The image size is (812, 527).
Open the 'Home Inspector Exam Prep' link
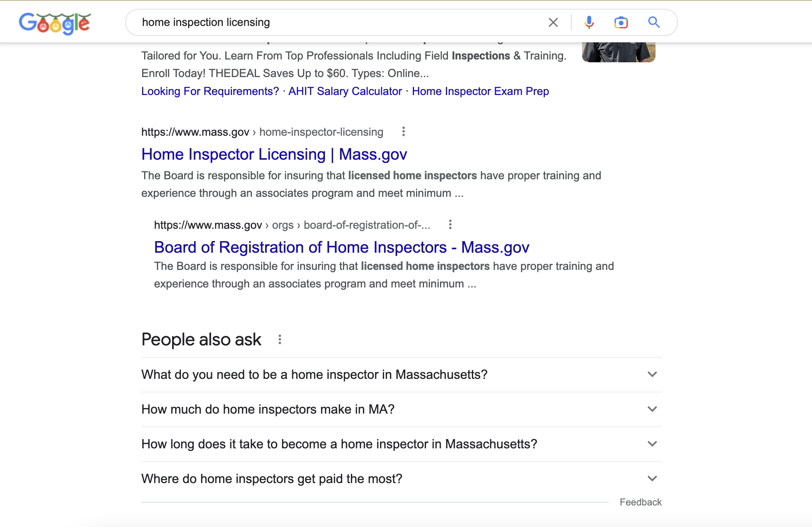point(480,91)
